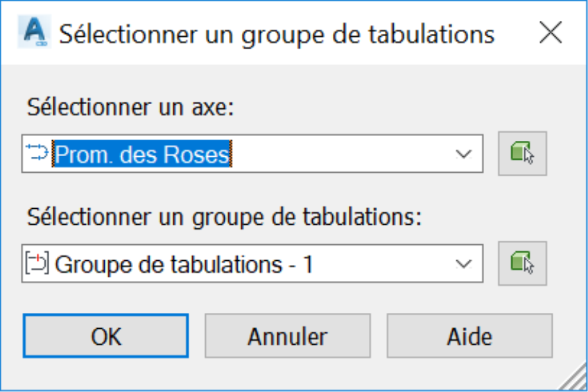Viewport: 588px width, 392px height.
Task: Open the Groupe de tabulations - 1 combo box
Action: 252,264
